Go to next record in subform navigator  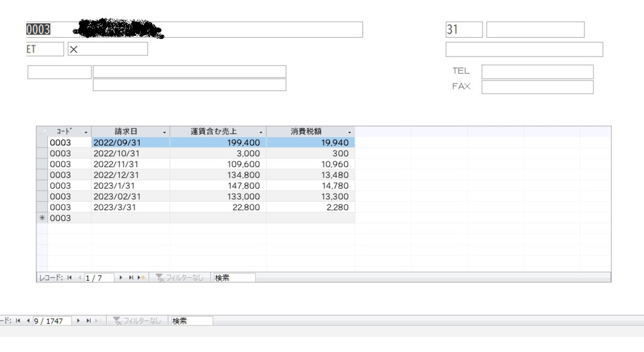121,277
